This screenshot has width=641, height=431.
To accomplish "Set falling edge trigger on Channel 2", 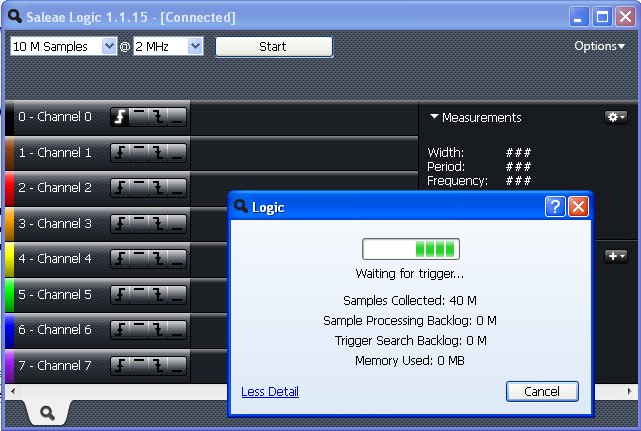I will (158, 188).
